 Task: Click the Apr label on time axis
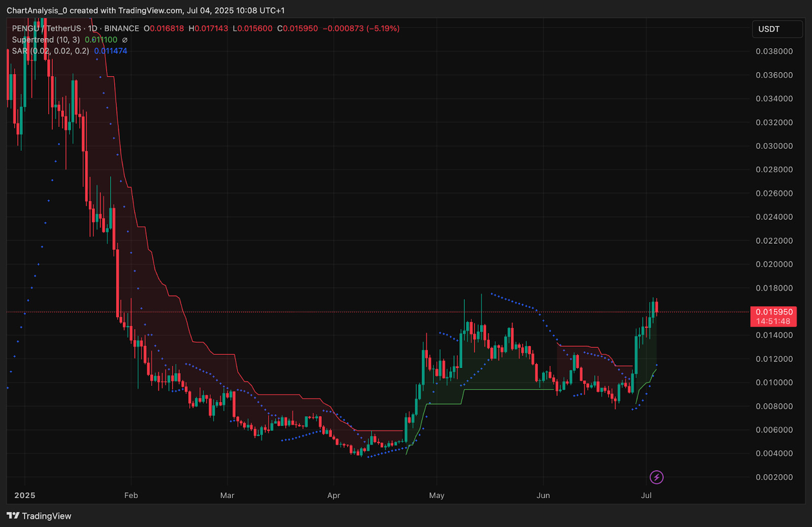click(333, 496)
